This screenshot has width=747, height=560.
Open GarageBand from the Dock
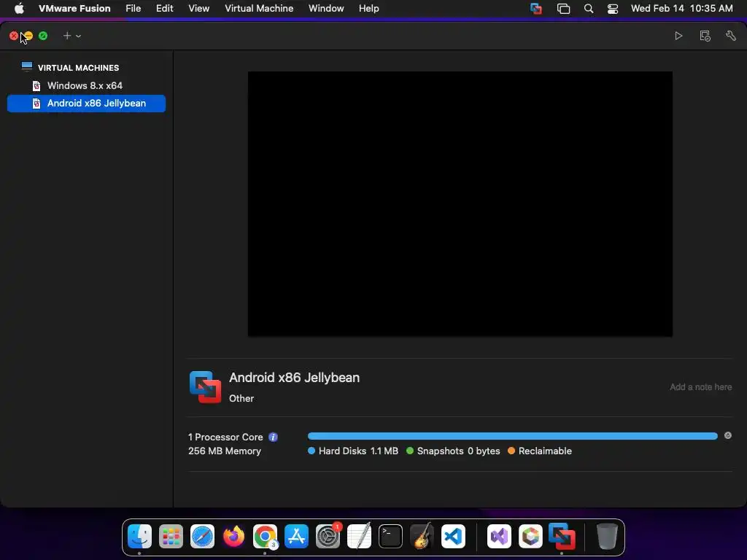pyautogui.click(x=422, y=537)
